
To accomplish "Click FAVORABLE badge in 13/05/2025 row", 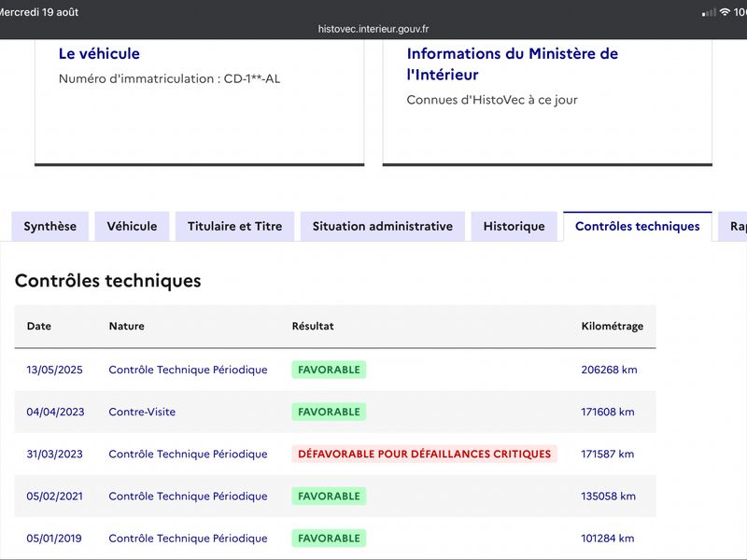I will tap(329, 370).
